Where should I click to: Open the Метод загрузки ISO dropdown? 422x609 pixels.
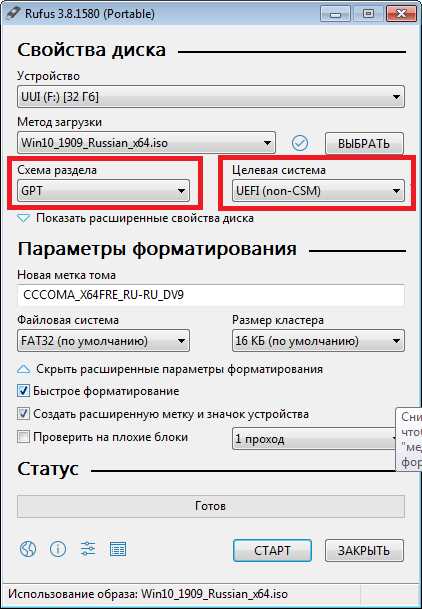(x=146, y=143)
